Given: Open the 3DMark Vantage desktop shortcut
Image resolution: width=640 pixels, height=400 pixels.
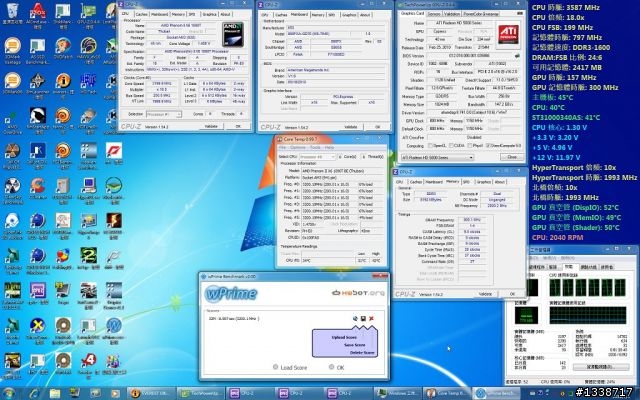Looking at the screenshot, I should pyautogui.click(x=12, y=50).
